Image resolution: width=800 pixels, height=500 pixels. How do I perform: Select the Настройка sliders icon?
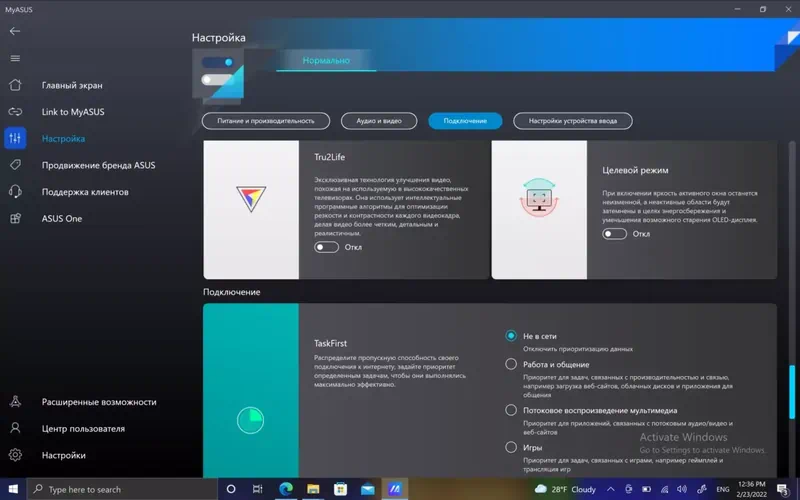15,138
